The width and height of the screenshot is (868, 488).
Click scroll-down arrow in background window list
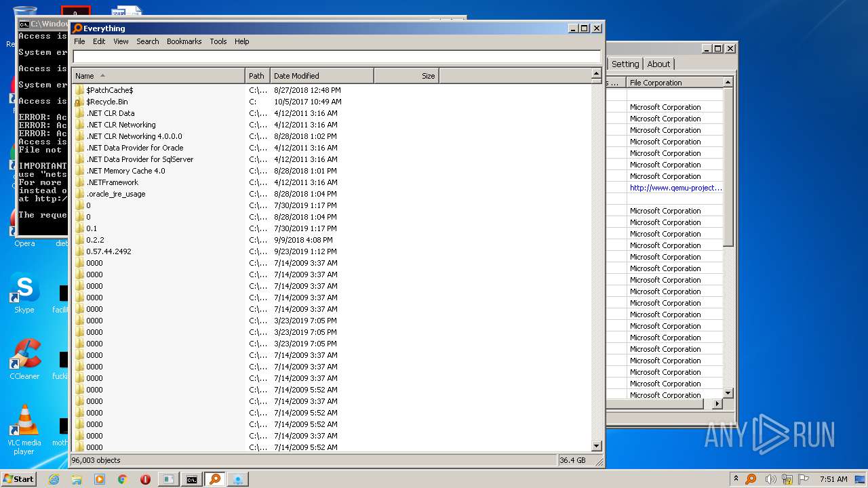[728, 393]
